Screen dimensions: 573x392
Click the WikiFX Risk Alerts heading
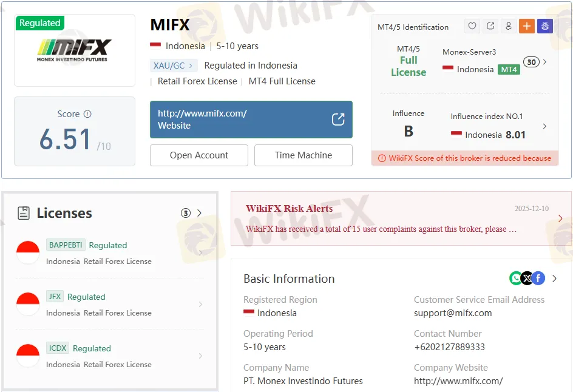pyautogui.click(x=289, y=209)
